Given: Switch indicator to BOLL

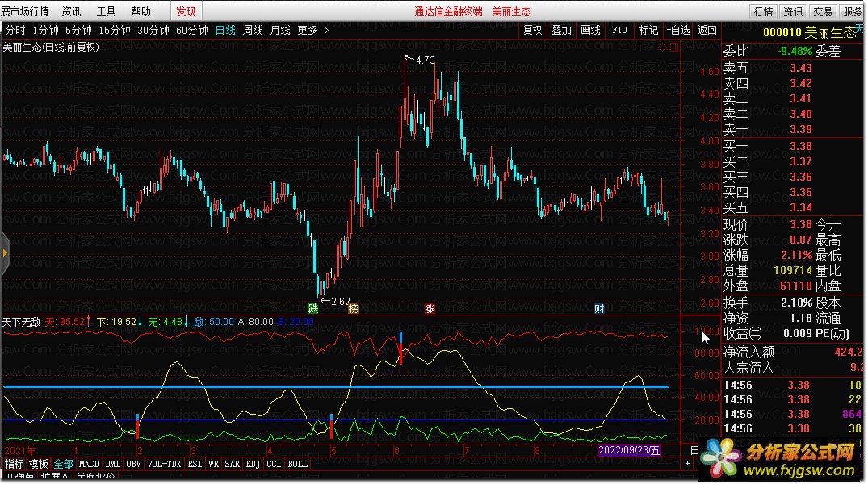Looking at the screenshot, I should point(297,464).
